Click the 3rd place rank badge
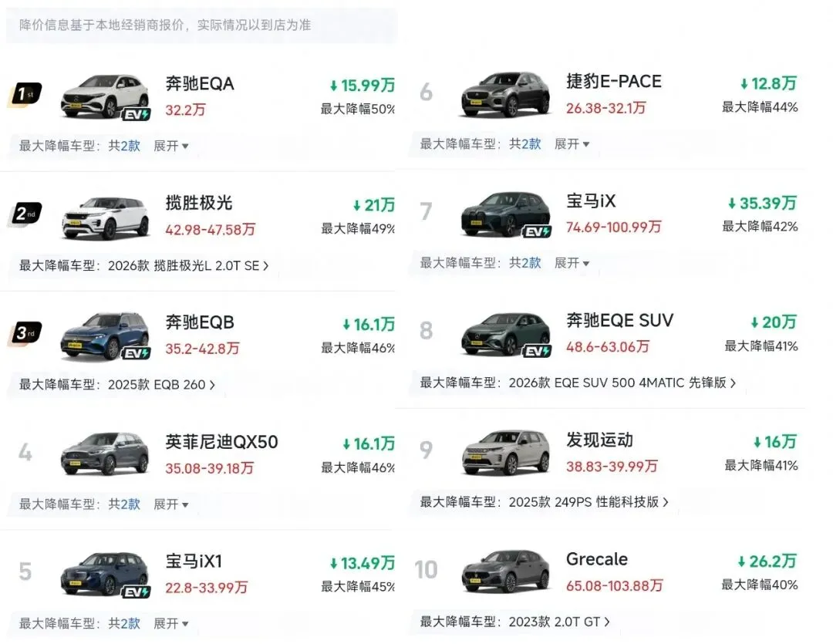This screenshot has width=833, height=644. 25,333
